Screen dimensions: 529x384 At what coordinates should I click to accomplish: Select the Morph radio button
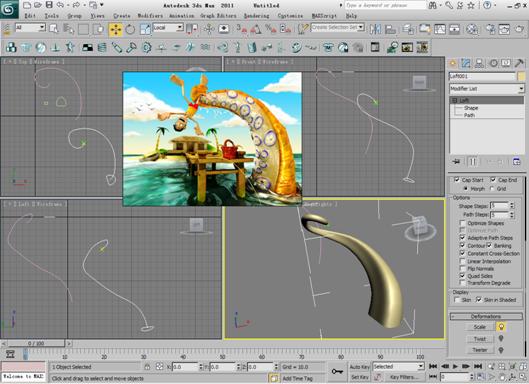(x=466, y=189)
